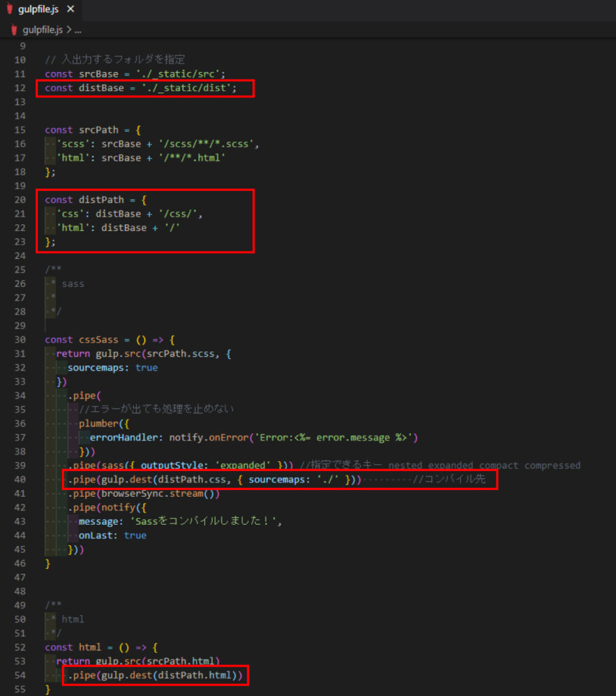Click distPath.html on line 54
This screenshot has width=616, height=696.
pyautogui.click(x=195, y=675)
